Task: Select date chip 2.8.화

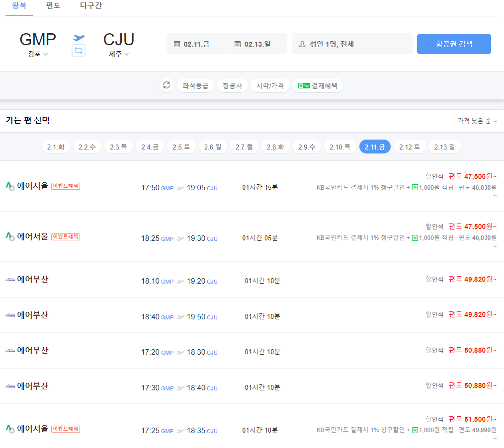Action: 275,147
